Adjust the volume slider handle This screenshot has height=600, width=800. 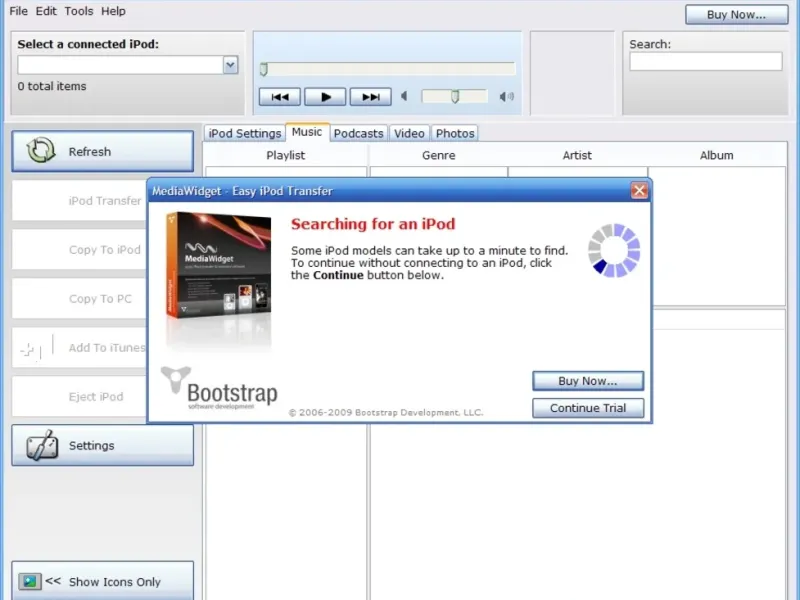point(455,96)
